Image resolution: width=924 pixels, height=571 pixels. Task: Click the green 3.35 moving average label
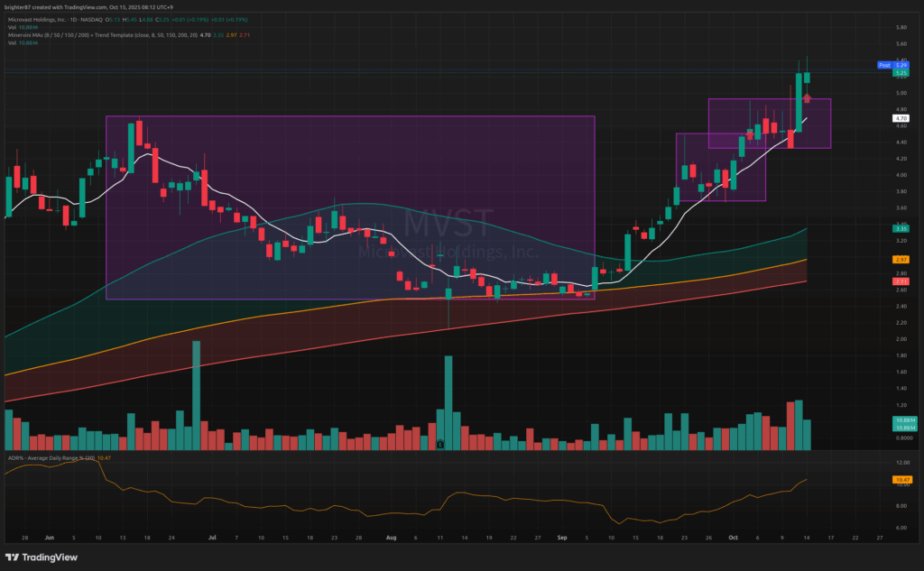pyautogui.click(x=900, y=229)
